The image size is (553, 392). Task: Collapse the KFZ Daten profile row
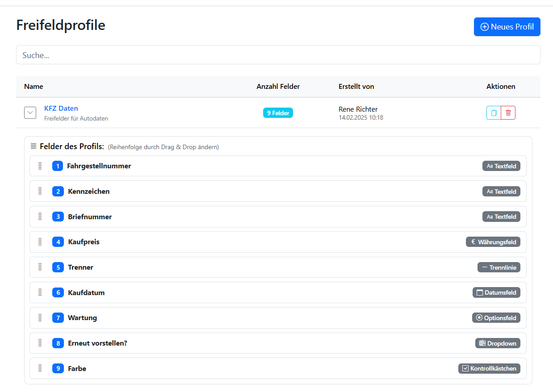pyautogui.click(x=30, y=113)
